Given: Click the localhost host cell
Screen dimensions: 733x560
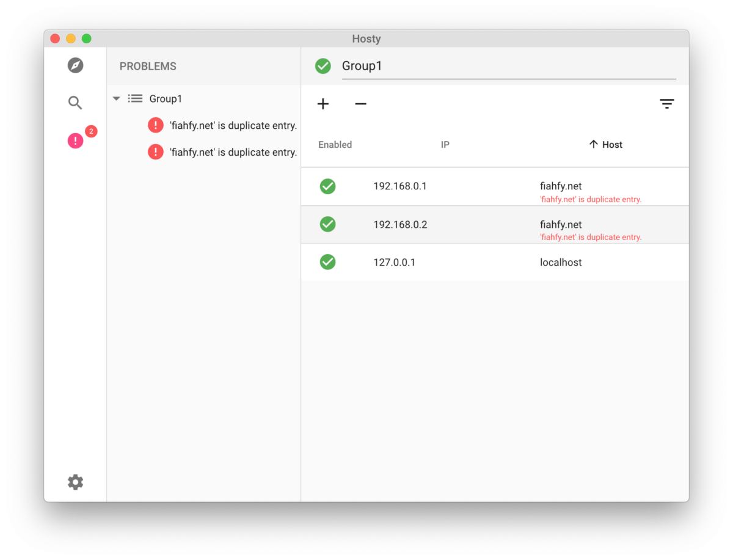Looking at the screenshot, I should pyautogui.click(x=561, y=263).
